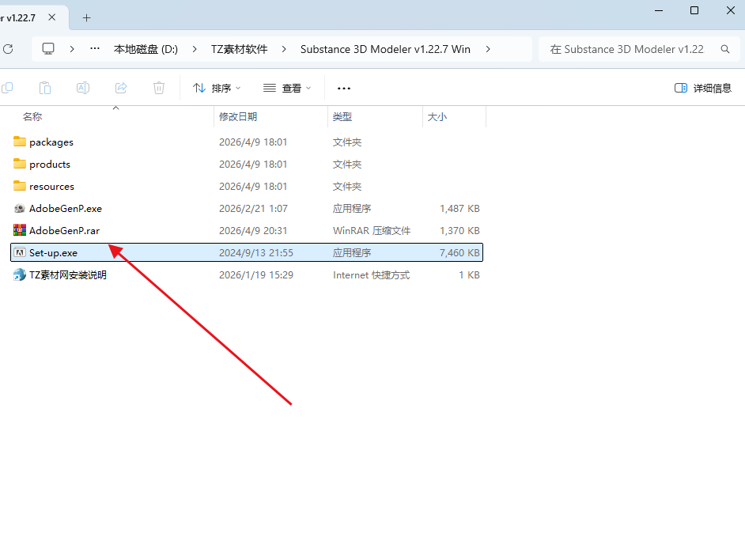Select the TZ素材网安装说明 file name
745x560 pixels.
[x=68, y=275]
